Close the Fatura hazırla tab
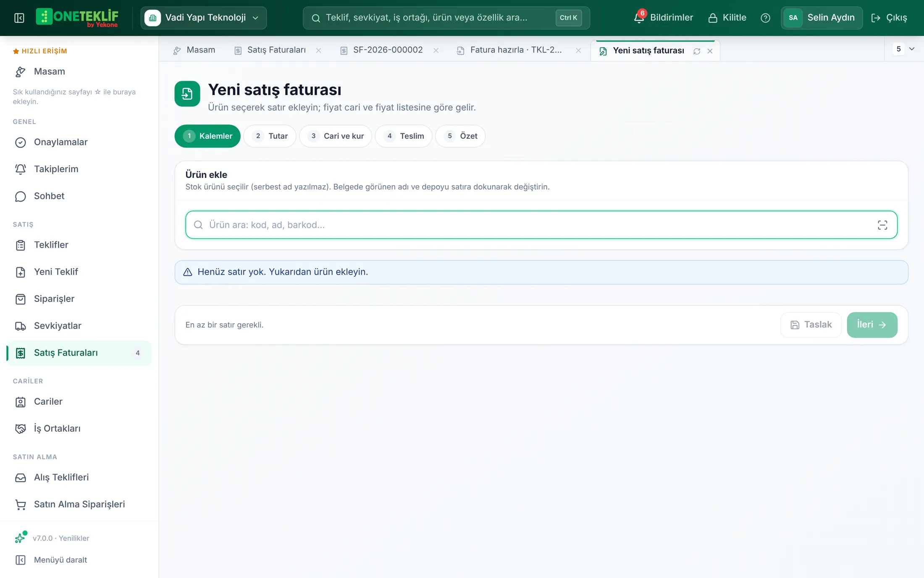This screenshot has width=924, height=578. [x=578, y=50]
